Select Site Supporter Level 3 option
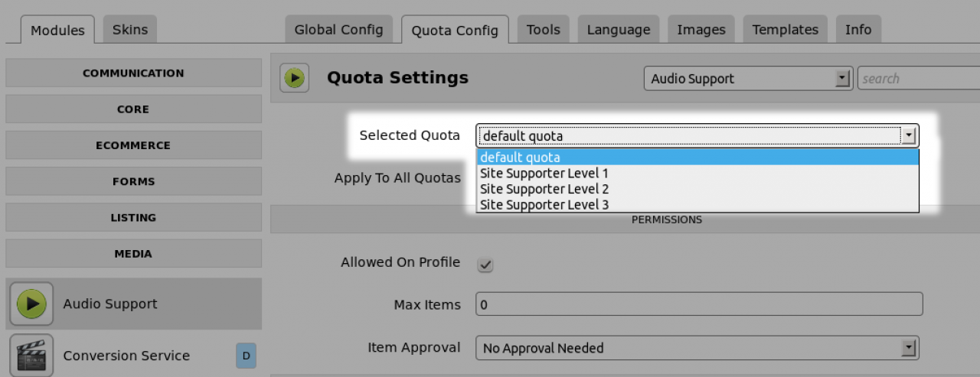The image size is (980, 377). [x=544, y=205]
